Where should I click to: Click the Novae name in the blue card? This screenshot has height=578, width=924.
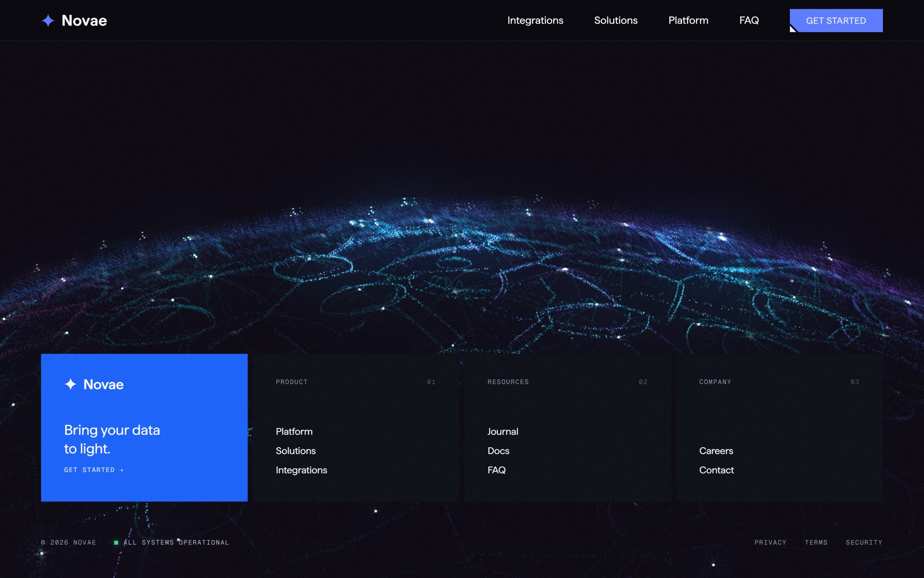[x=103, y=384]
